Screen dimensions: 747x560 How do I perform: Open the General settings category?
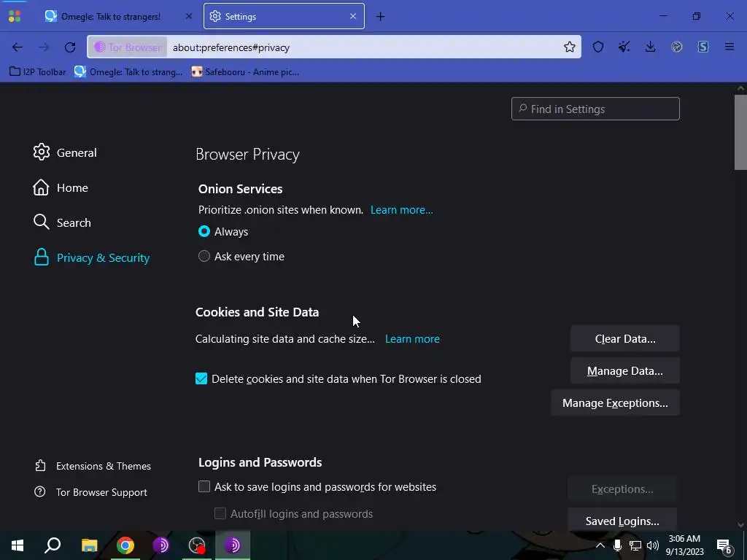point(65,152)
